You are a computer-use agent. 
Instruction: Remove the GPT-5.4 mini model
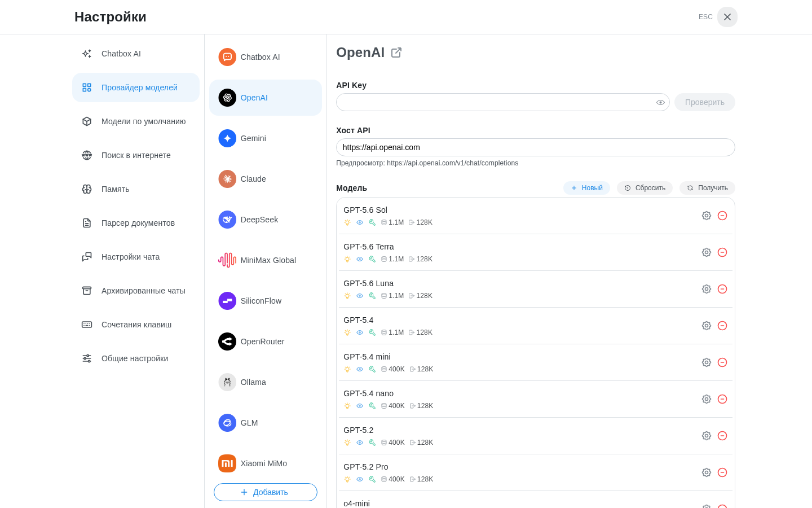[722, 362]
